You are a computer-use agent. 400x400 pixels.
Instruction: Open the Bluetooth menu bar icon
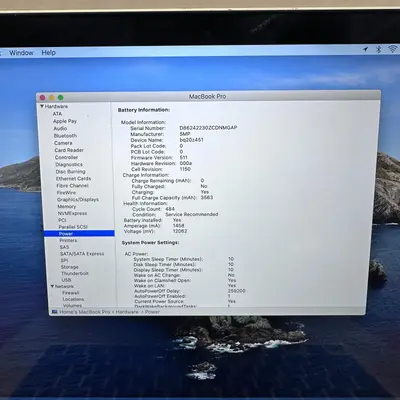pyautogui.click(x=379, y=49)
